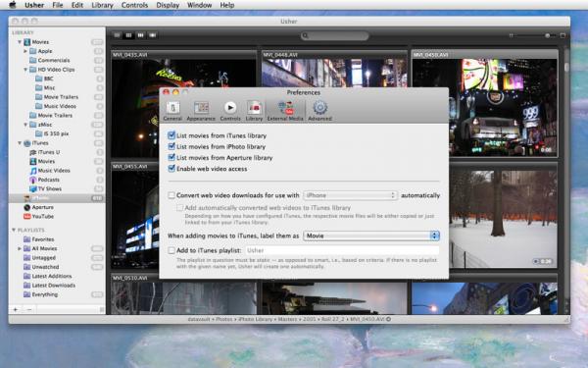This screenshot has height=368, width=588.
Task: Switch to list view in the toolbar
Action: pos(117,35)
